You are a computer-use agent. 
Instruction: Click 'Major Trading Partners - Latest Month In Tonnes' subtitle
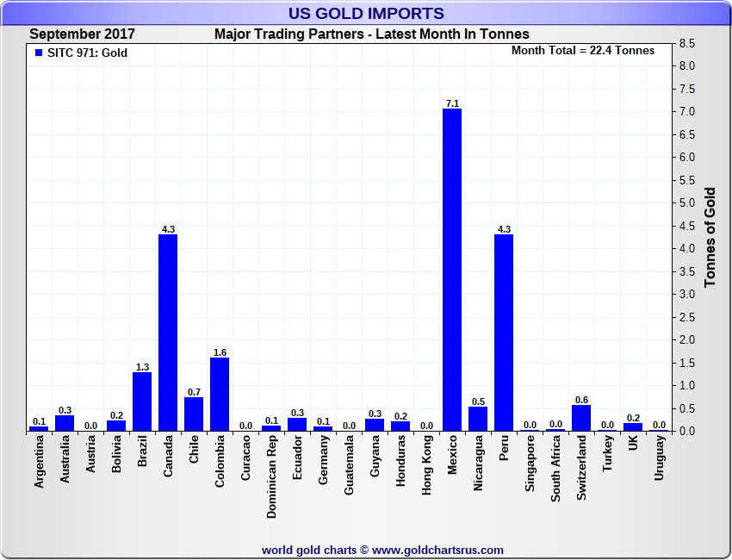click(x=372, y=34)
